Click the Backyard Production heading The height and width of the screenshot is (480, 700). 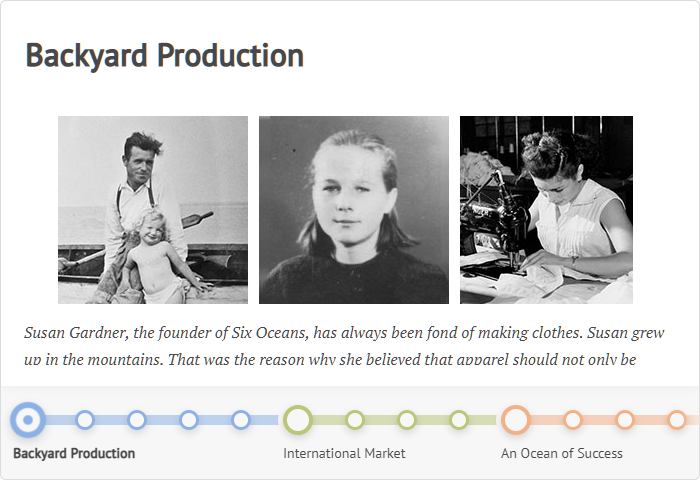[165, 56]
